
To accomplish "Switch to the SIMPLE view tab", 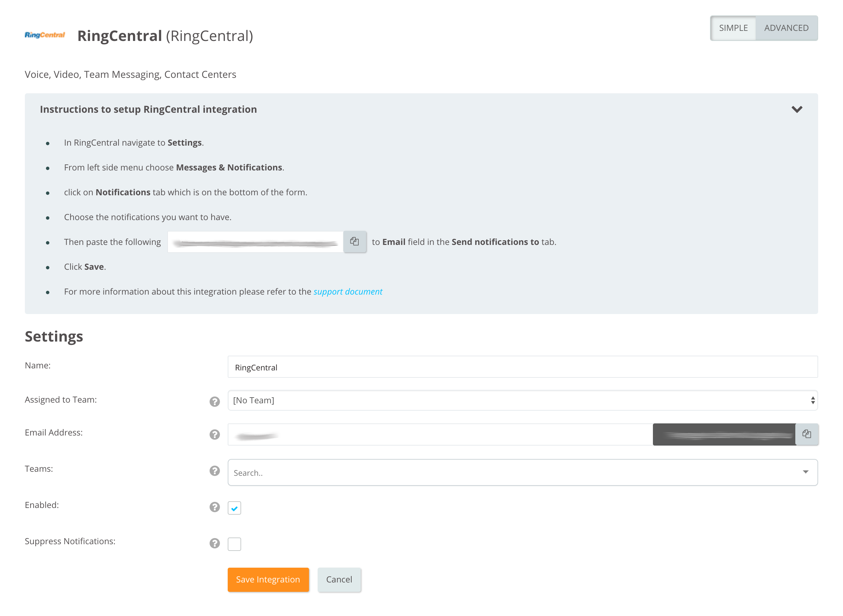I will click(x=733, y=28).
